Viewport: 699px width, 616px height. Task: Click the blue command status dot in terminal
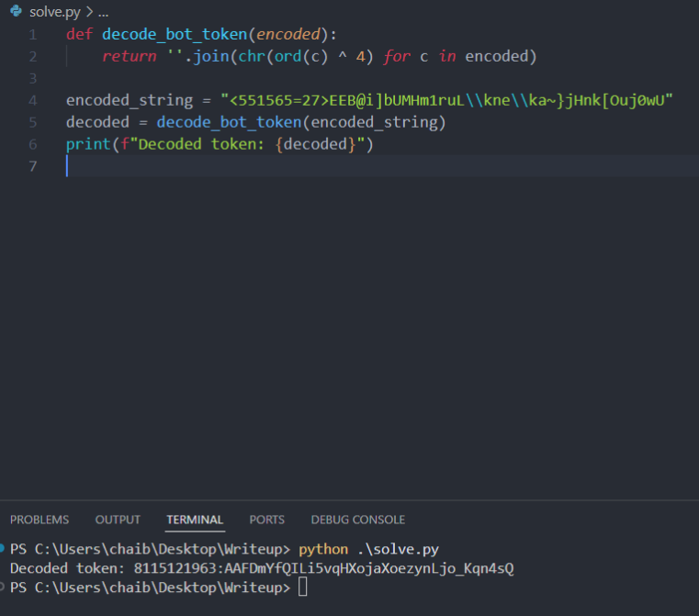pyautogui.click(x=2, y=549)
